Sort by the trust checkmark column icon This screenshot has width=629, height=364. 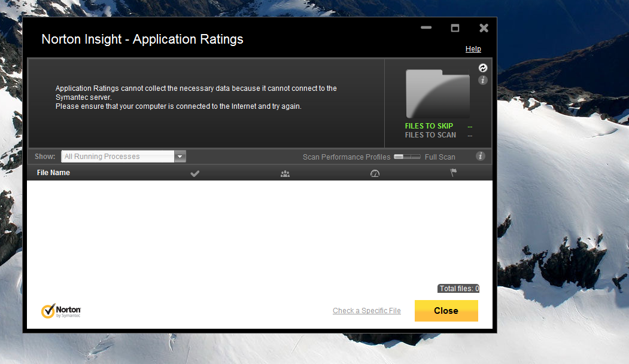tap(195, 173)
